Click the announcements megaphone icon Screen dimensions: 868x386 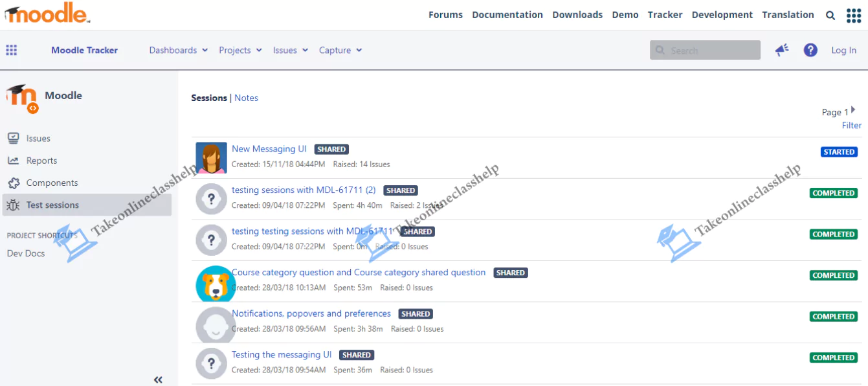[782, 51]
